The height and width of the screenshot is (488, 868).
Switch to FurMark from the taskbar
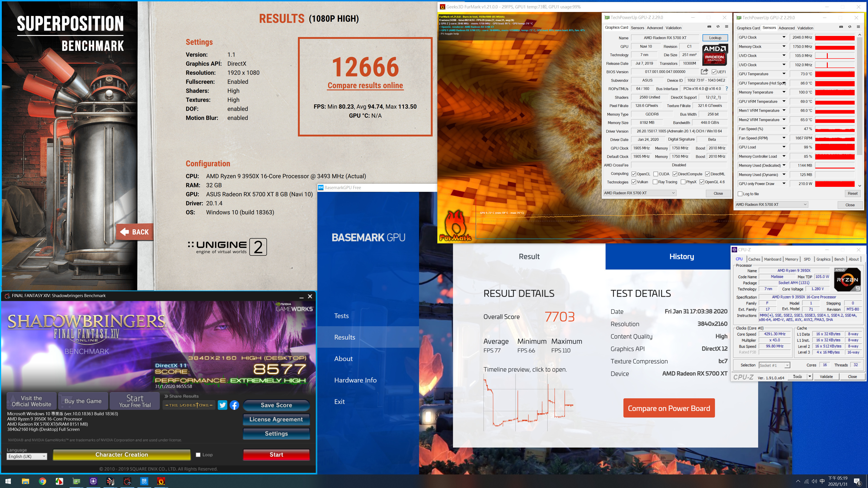tap(161, 481)
